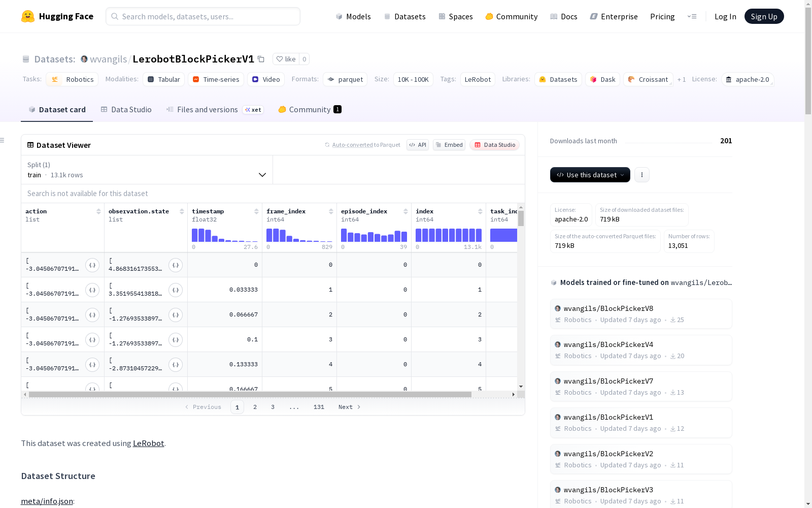Image resolution: width=812 pixels, height=508 pixels.
Task: Select the Dask library tag
Action: [602, 79]
